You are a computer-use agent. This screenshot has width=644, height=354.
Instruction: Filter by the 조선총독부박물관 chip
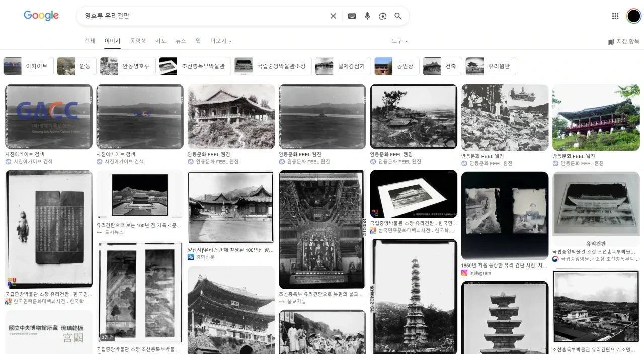[x=195, y=66]
